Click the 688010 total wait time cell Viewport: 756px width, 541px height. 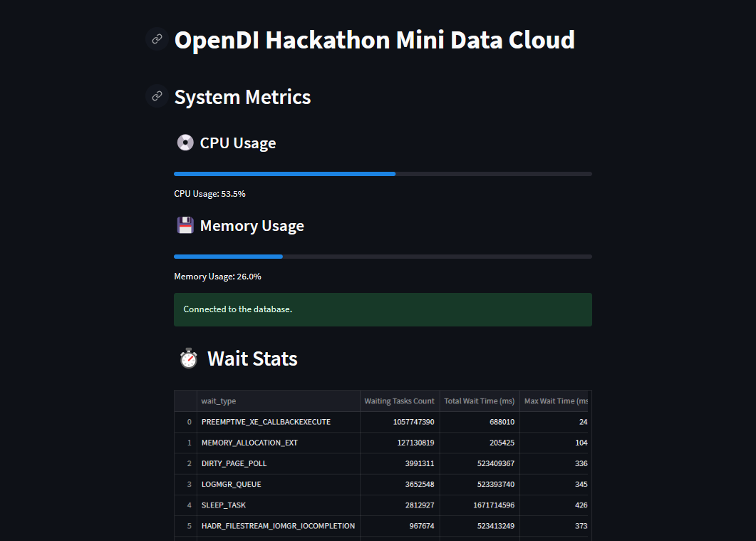480,422
